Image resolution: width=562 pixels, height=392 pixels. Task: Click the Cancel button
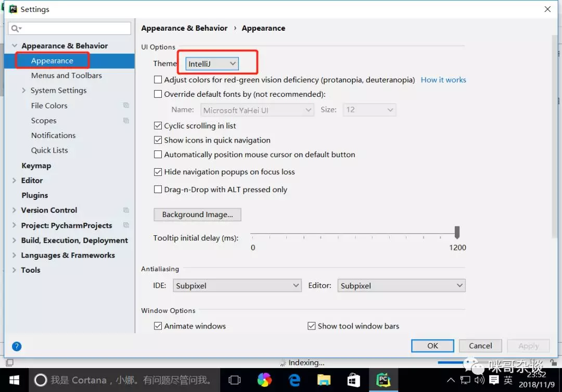480,346
